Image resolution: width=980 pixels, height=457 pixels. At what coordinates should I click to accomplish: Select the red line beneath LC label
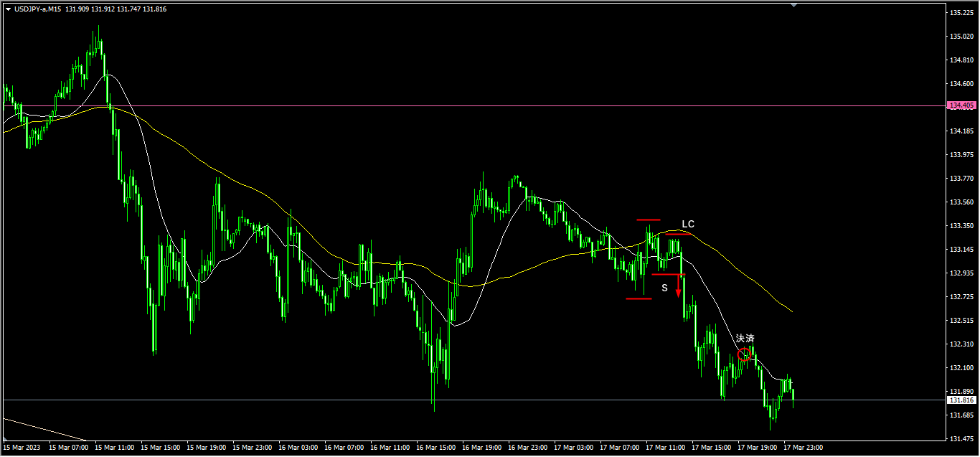click(679, 234)
